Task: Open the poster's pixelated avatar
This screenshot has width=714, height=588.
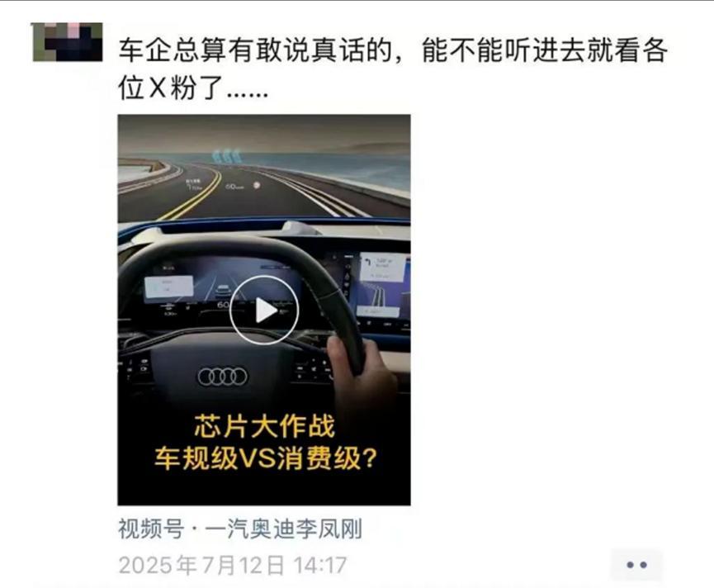Action: [x=68, y=42]
